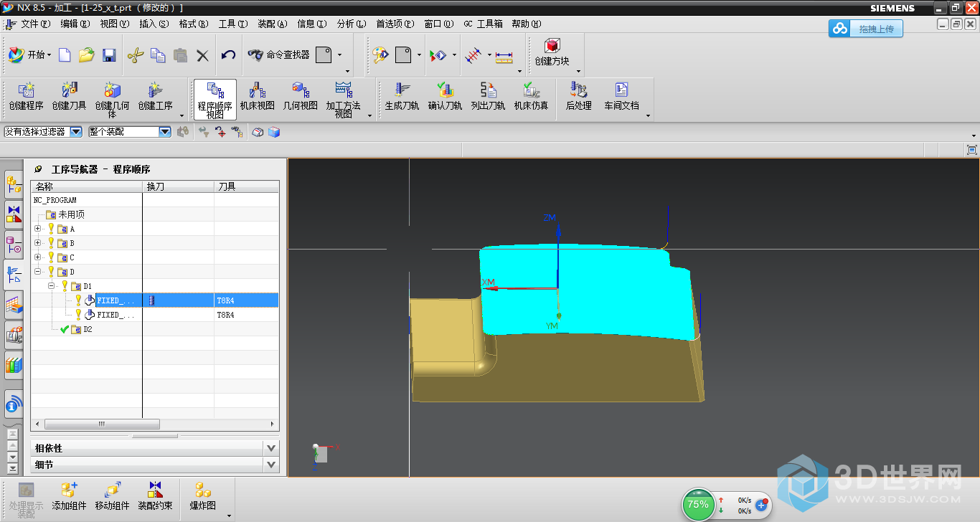Select NC_PROGRAM root node
The width and height of the screenshot is (980, 522).
point(55,200)
